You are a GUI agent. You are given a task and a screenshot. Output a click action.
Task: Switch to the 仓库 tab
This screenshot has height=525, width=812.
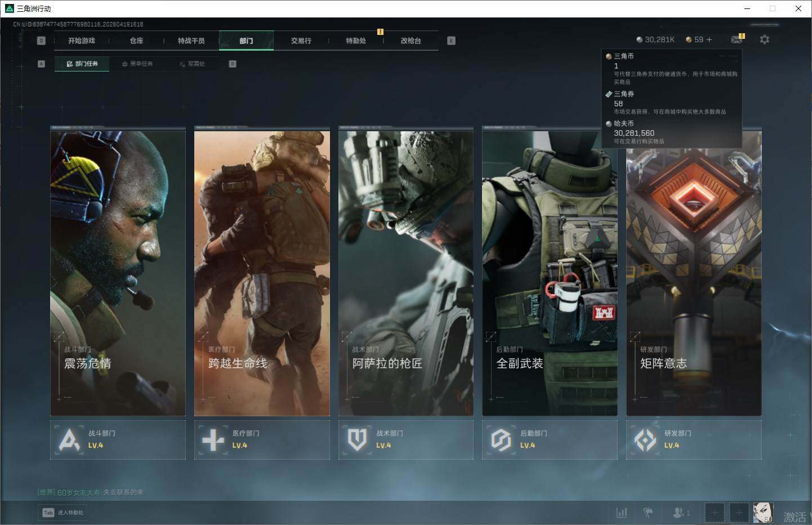point(136,41)
